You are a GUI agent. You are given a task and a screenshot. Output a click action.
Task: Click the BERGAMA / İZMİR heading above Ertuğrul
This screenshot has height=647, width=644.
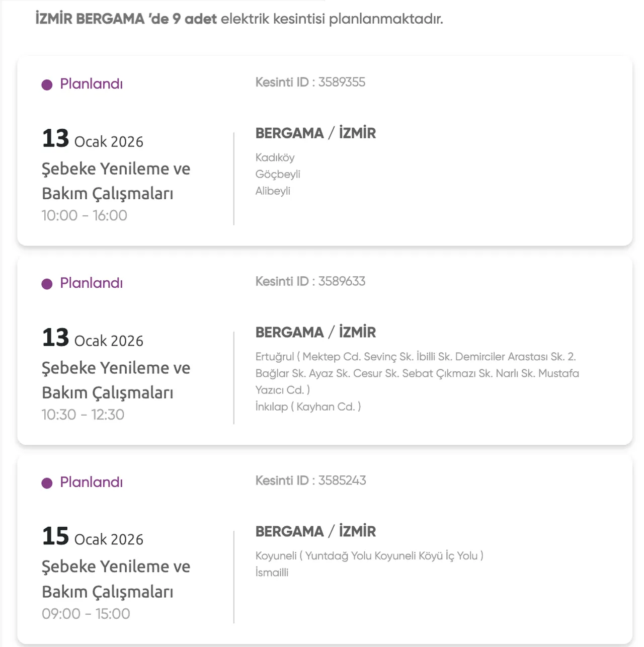[x=315, y=332]
